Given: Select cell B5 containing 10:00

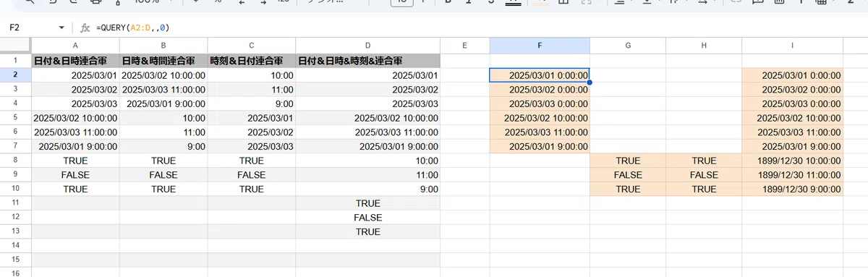Looking at the screenshot, I should click(163, 118).
